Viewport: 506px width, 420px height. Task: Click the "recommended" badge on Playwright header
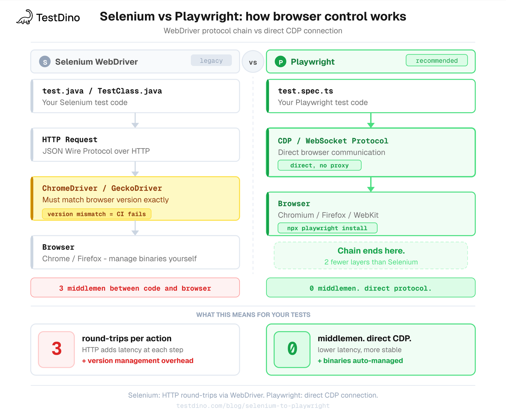(437, 60)
